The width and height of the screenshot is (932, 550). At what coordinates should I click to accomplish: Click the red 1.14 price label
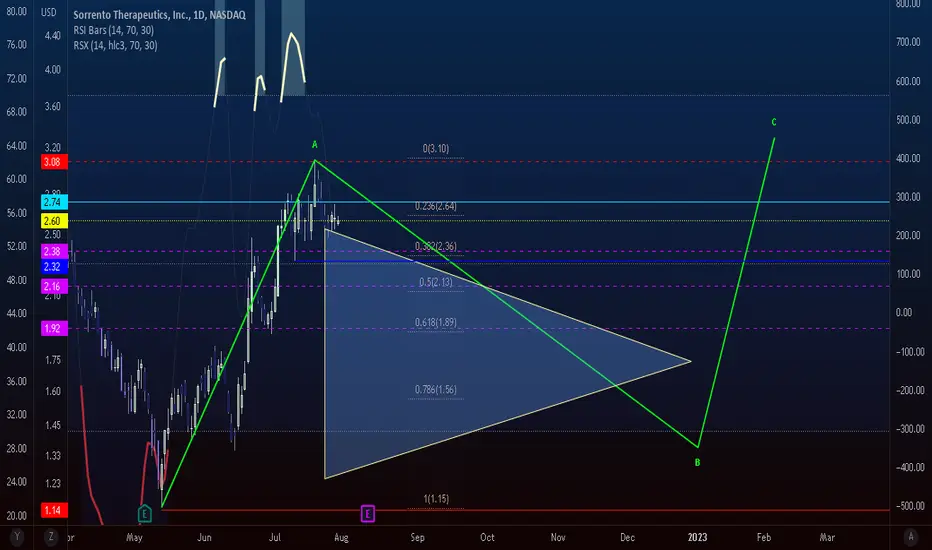(54, 510)
